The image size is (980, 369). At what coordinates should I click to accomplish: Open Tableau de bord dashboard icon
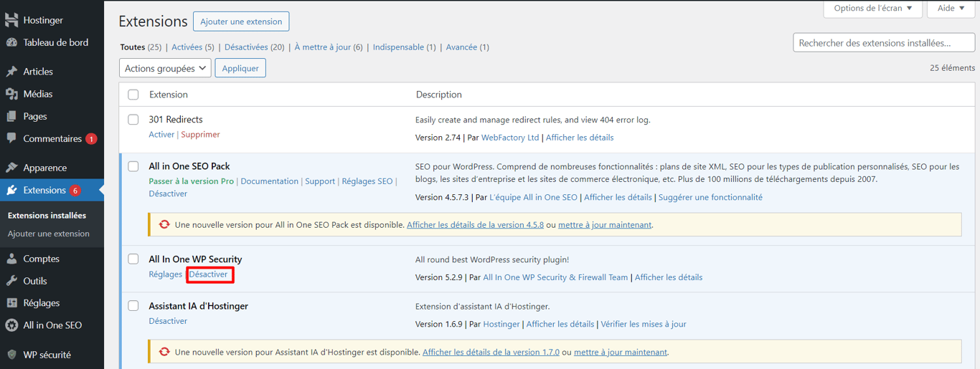(x=11, y=42)
